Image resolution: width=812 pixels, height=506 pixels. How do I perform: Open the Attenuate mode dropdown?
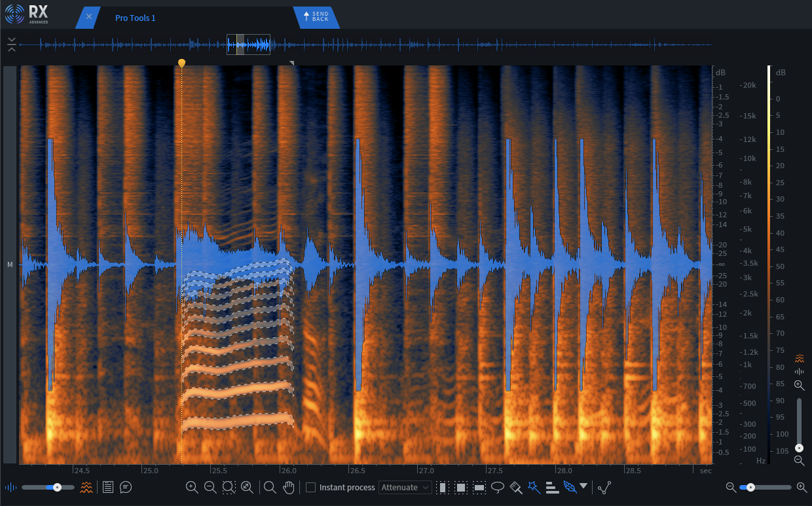click(x=405, y=487)
